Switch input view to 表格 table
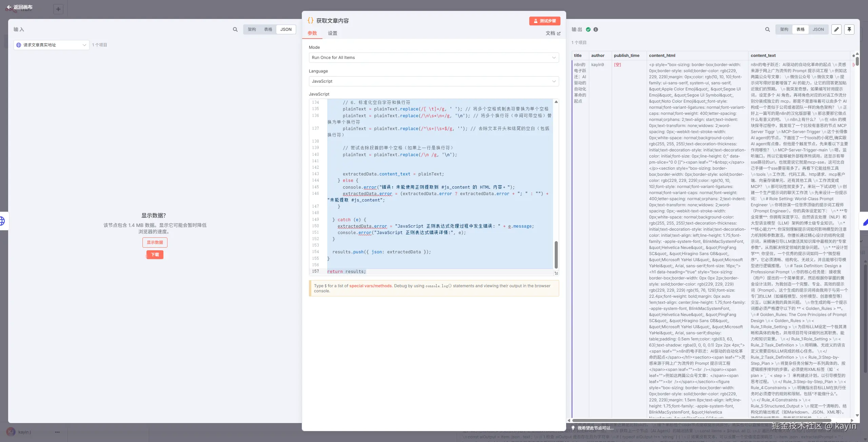Image resolution: width=868 pixels, height=442 pixels. click(x=268, y=29)
